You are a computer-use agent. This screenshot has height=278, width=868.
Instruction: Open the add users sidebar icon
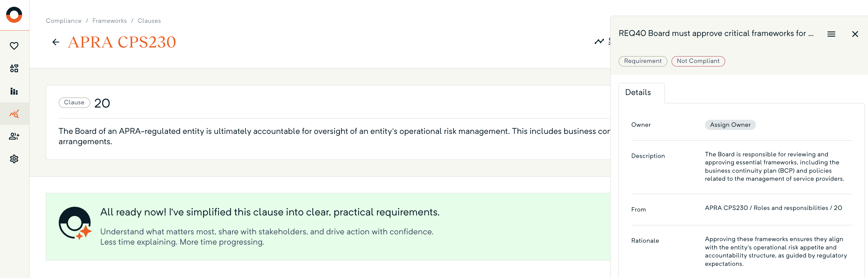[x=14, y=136]
